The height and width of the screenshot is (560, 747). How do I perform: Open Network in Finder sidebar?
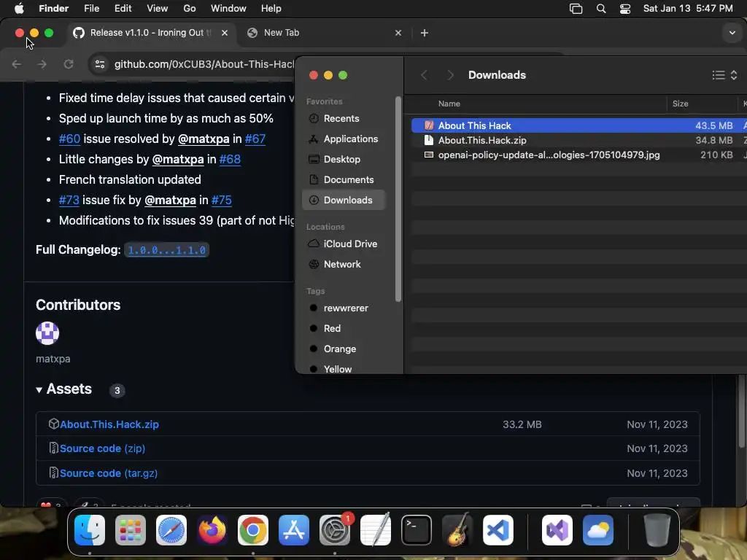[343, 264]
